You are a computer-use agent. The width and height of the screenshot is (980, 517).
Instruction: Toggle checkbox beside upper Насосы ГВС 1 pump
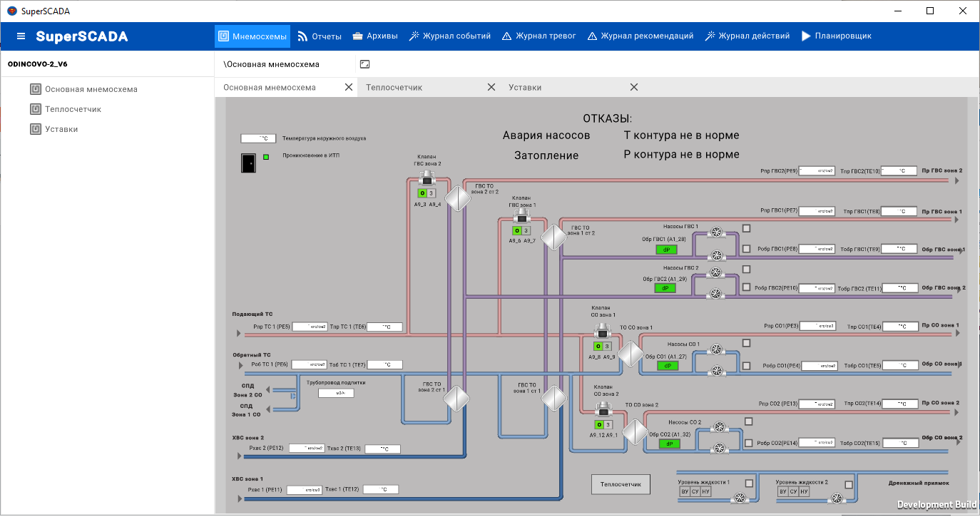(x=747, y=228)
